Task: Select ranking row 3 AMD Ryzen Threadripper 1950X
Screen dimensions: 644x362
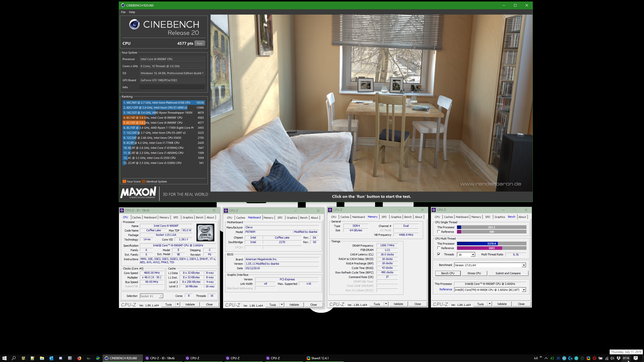Action: tap(164, 113)
